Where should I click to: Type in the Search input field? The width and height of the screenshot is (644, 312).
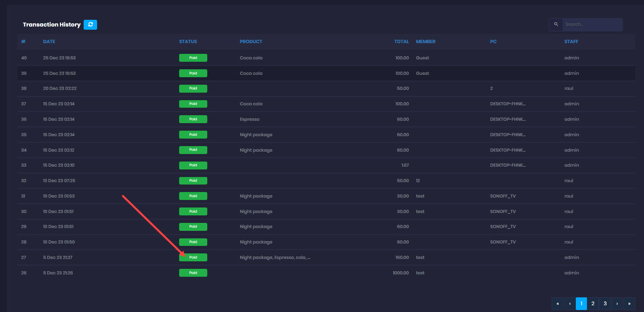click(592, 25)
